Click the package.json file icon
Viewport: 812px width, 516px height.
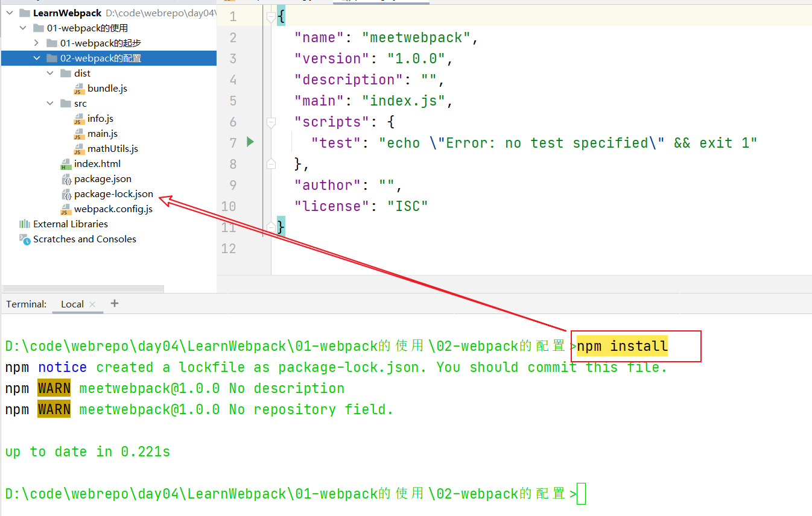point(66,179)
